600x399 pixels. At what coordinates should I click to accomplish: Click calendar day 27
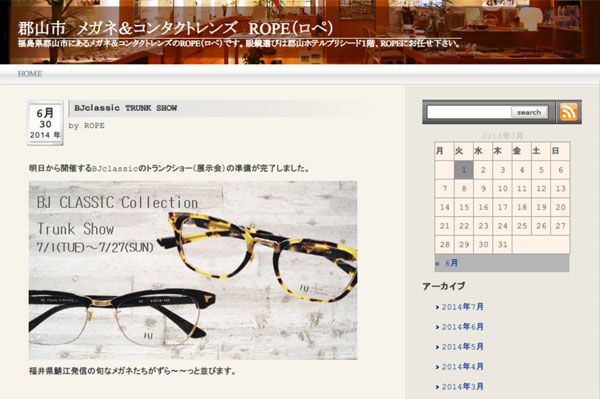pyautogui.click(x=561, y=226)
